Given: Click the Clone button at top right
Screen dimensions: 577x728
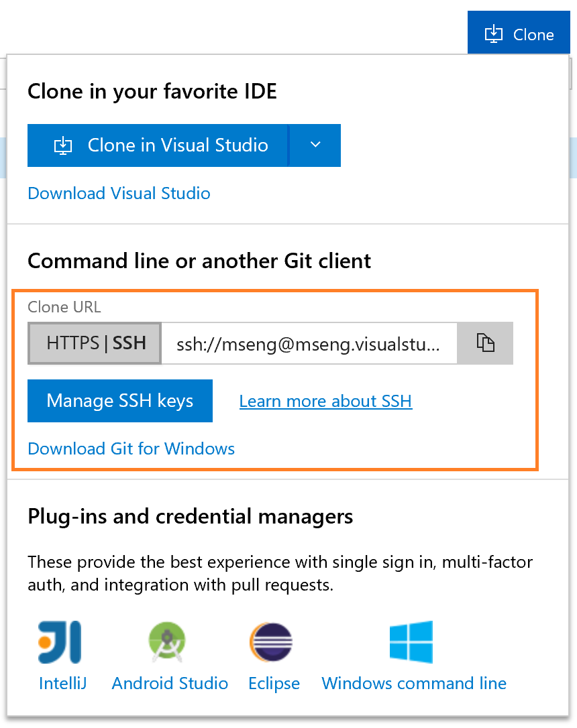Looking at the screenshot, I should point(519,32).
